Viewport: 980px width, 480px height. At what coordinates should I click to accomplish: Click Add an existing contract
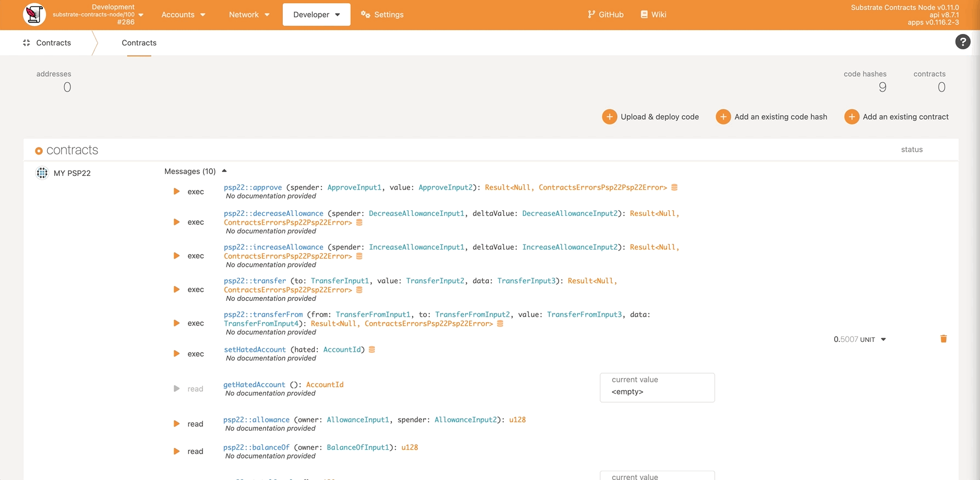pyautogui.click(x=896, y=117)
